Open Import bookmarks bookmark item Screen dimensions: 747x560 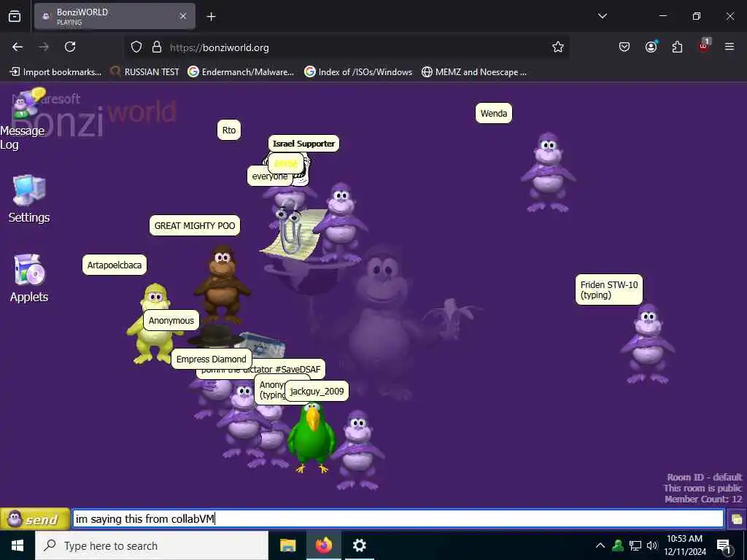[x=55, y=72]
